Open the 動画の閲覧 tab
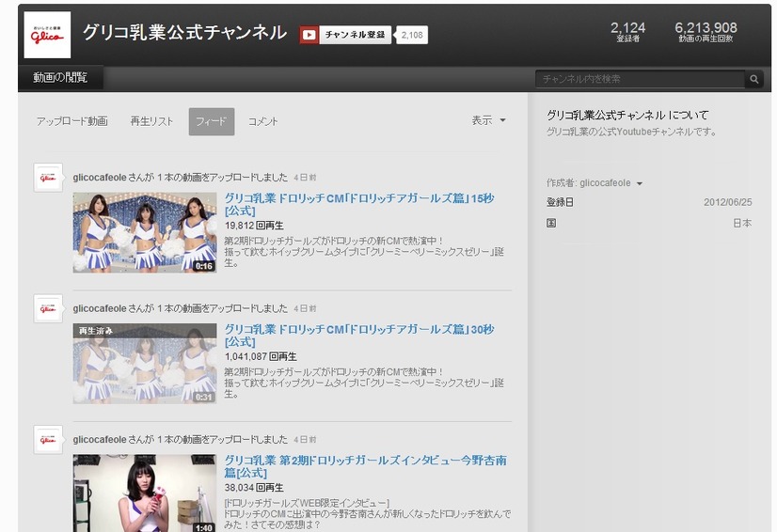The image size is (777, 532). pos(60,78)
